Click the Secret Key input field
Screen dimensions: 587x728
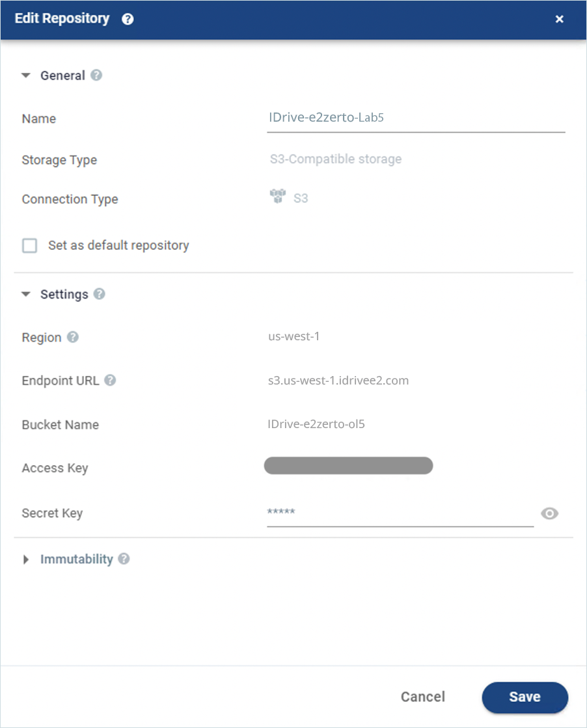400,513
